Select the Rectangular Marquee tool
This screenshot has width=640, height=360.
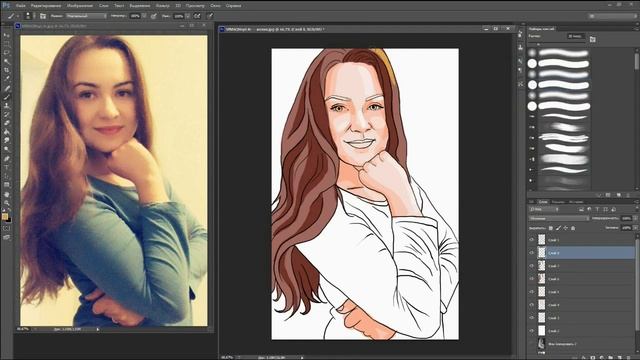pos(7,44)
